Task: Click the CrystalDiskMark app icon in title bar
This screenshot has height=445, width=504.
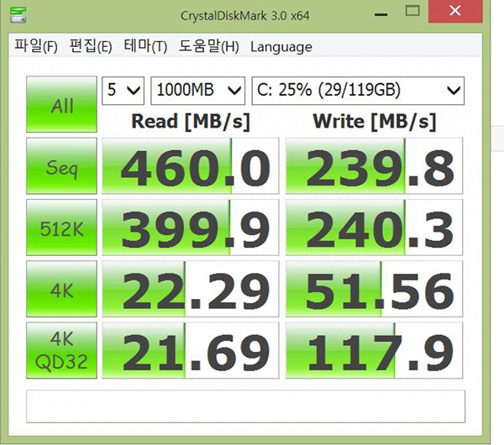Action: [x=18, y=14]
